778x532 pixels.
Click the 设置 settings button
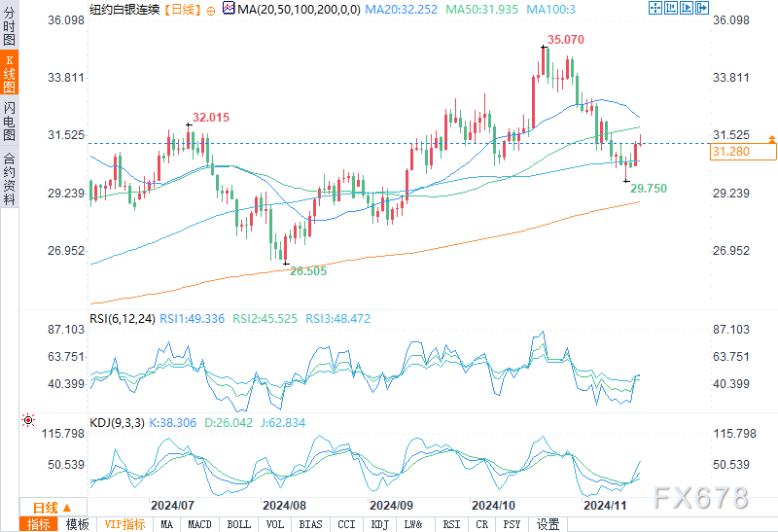[548, 524]
